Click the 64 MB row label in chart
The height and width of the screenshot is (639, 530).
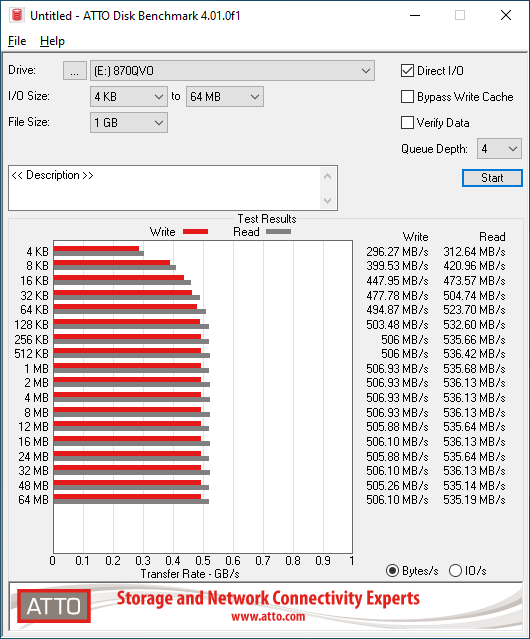pyautogui.click(x=33, y=500)
